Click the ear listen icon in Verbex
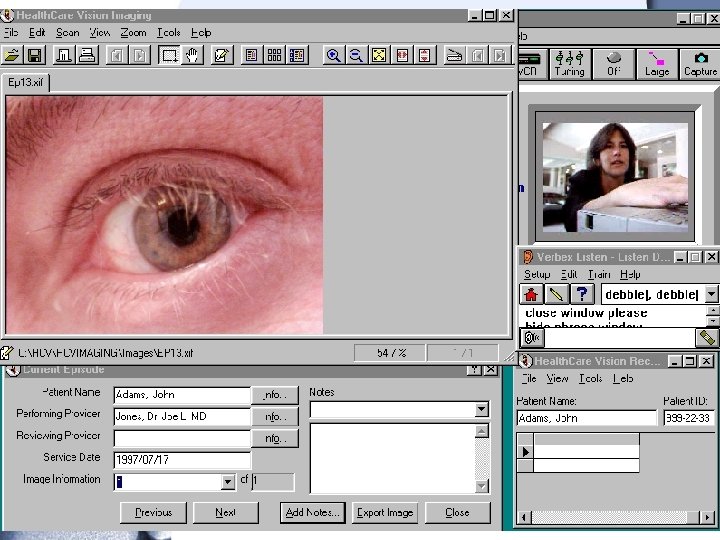This screenshot has width=720, height=540. click(x=532, y=338)
